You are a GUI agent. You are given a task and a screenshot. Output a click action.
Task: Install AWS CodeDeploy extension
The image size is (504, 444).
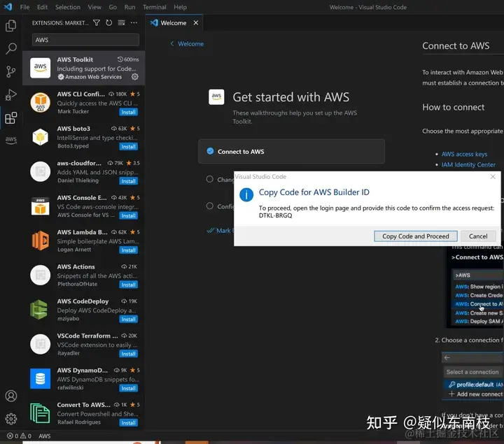pyautogui.click(x=128, y=319)
